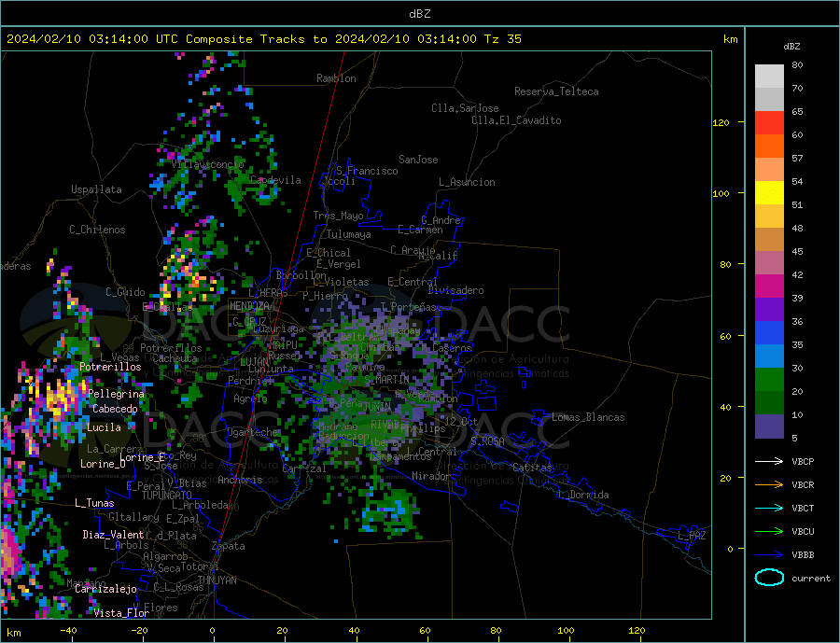The height and width of the screenshot is (643, 840).
Task: Click the 'Pellegrina' map label
Action: pos(117,394)
